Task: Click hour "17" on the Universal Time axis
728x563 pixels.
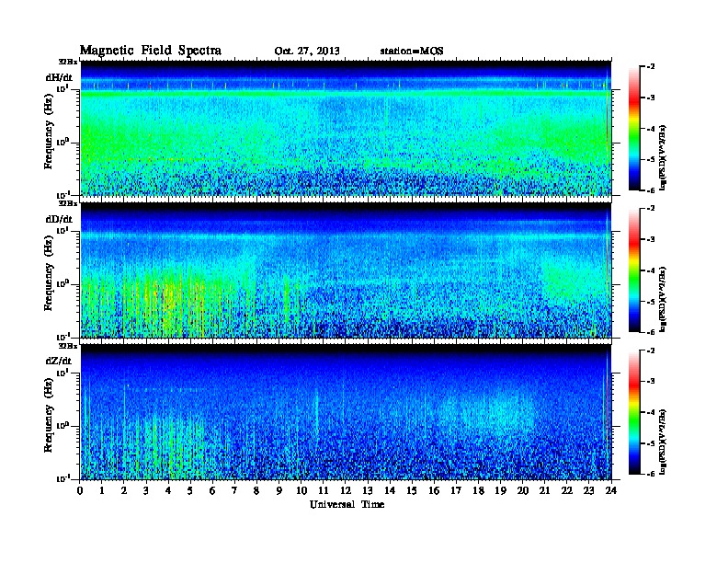Action: pyautogui.click(x=456, y=491)
